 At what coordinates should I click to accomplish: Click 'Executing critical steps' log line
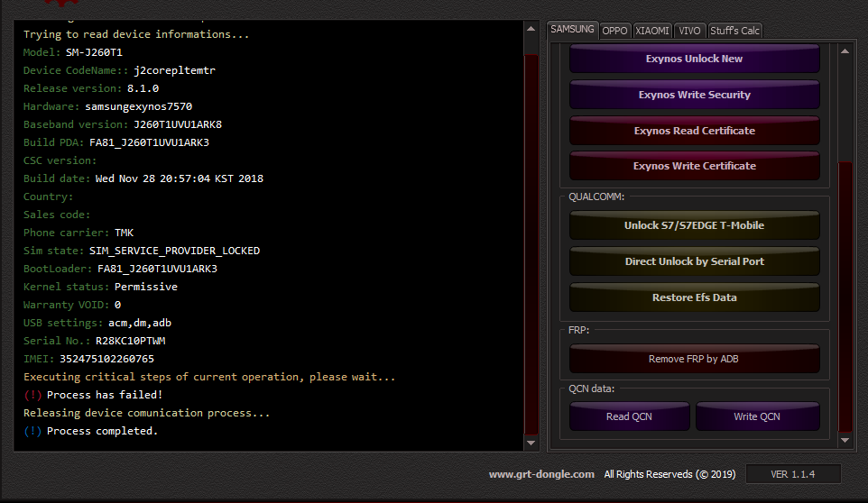[x=209, y=377]
